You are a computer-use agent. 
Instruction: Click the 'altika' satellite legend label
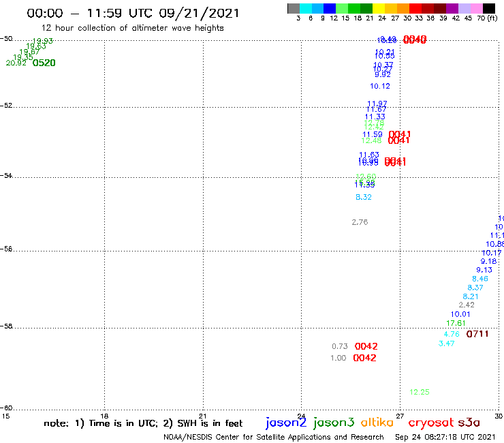tap(377, 423)
